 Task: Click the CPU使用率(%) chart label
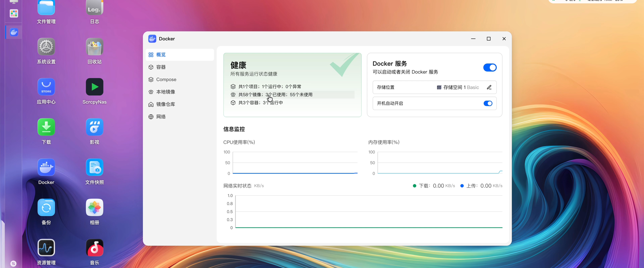tap(239, 142)
